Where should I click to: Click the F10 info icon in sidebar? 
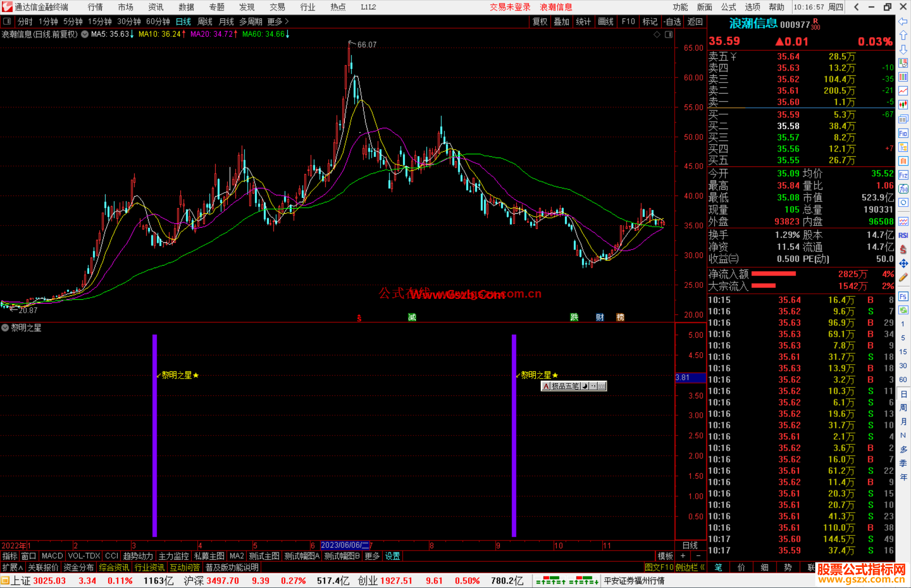[x=903, y=134]
